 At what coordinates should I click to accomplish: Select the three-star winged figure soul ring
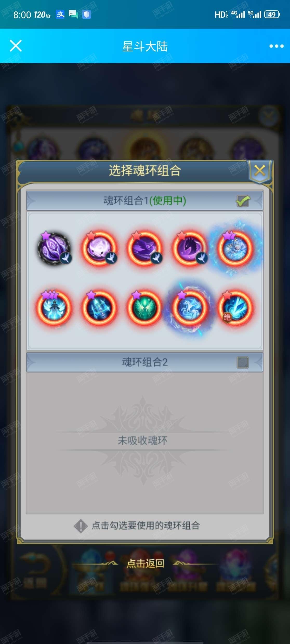pos(54,307)
